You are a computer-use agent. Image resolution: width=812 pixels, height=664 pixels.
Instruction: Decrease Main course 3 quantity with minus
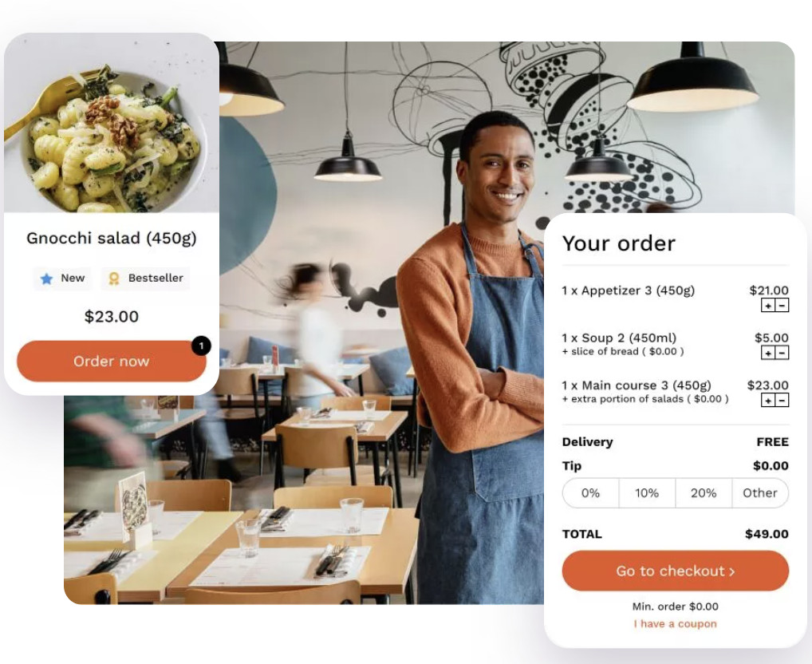[782, 401]
